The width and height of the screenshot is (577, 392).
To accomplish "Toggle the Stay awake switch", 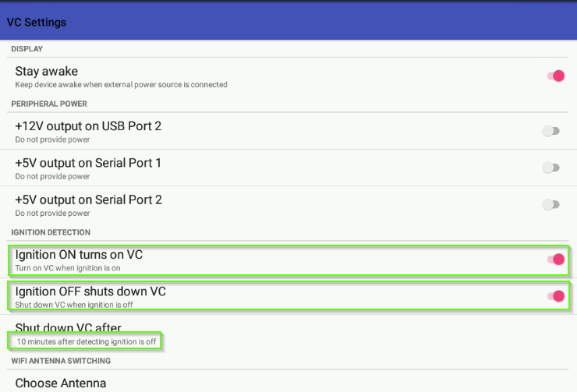I will point(556,76).
